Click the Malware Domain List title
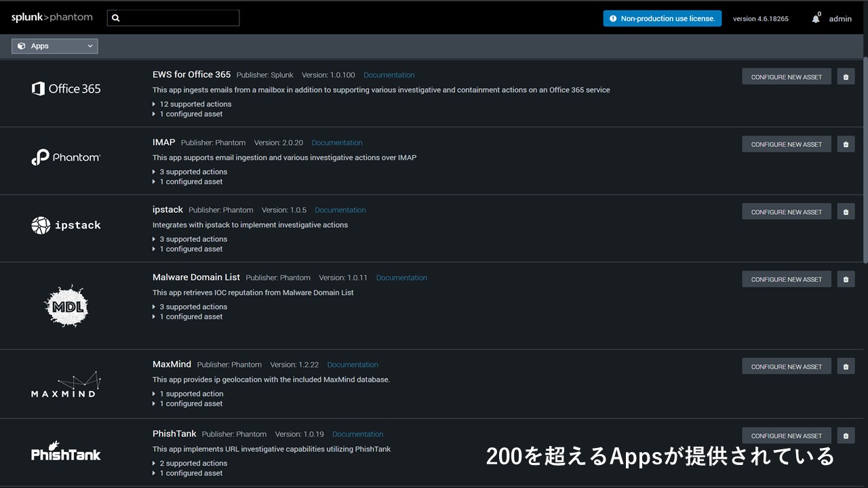 pyautogui.click(x=197, y=277)
